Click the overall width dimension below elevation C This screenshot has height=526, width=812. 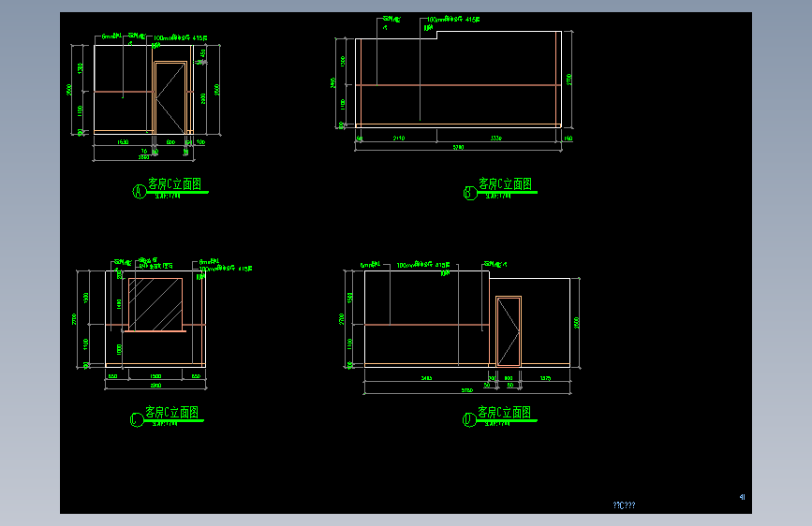(155, 386)
